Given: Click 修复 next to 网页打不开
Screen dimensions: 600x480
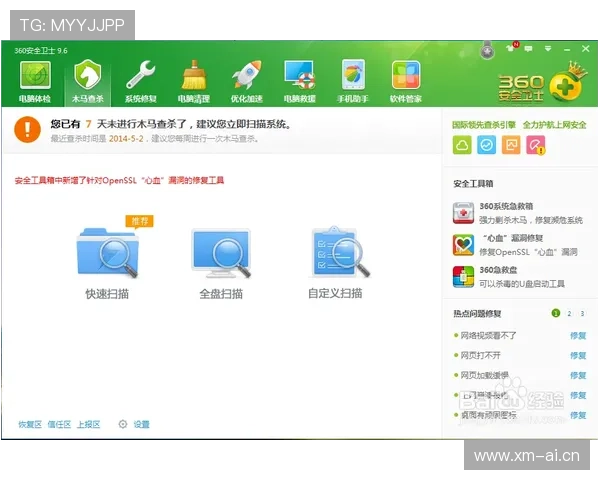Looking at the screenshot, I should (578, 356).
